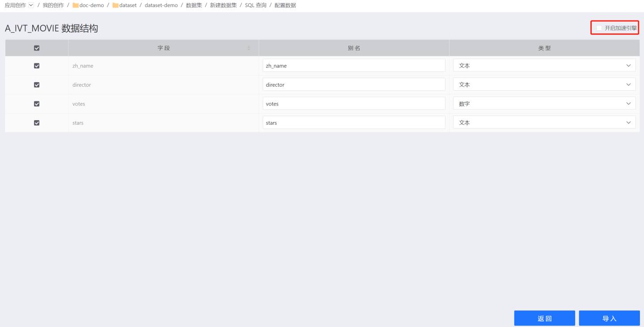Click the dataset folder icon in breadcrumb
Image resolution: width=644 pixels, height=327 pixels.
115,5
